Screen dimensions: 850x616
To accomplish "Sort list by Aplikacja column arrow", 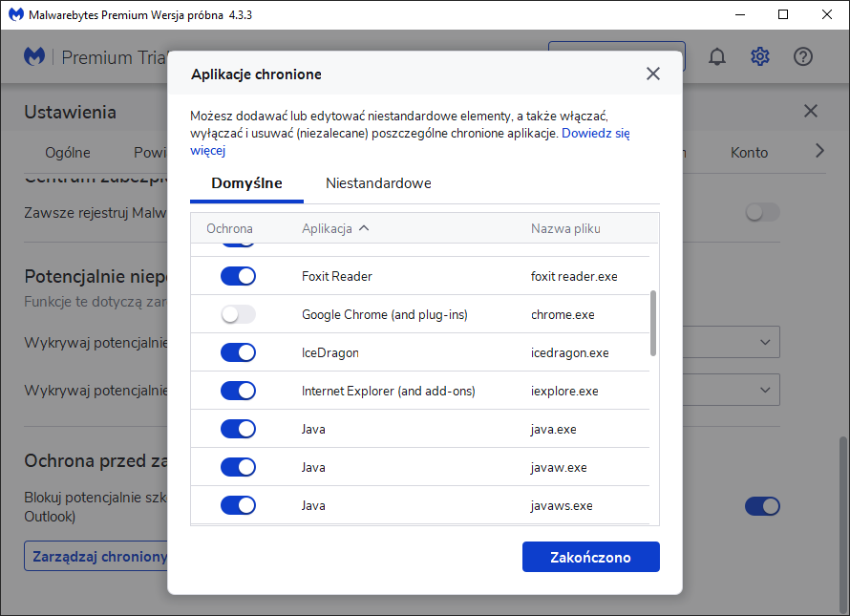I will tap(364, 228).
